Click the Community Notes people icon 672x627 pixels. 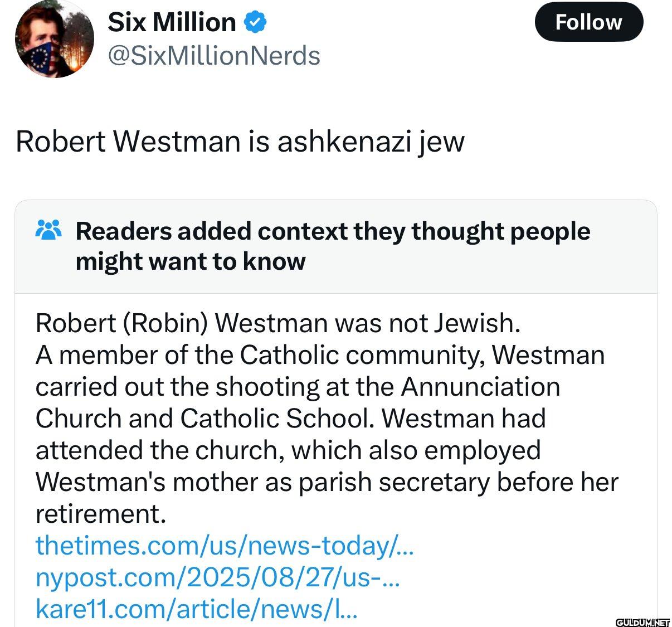(x=48, y=230)
